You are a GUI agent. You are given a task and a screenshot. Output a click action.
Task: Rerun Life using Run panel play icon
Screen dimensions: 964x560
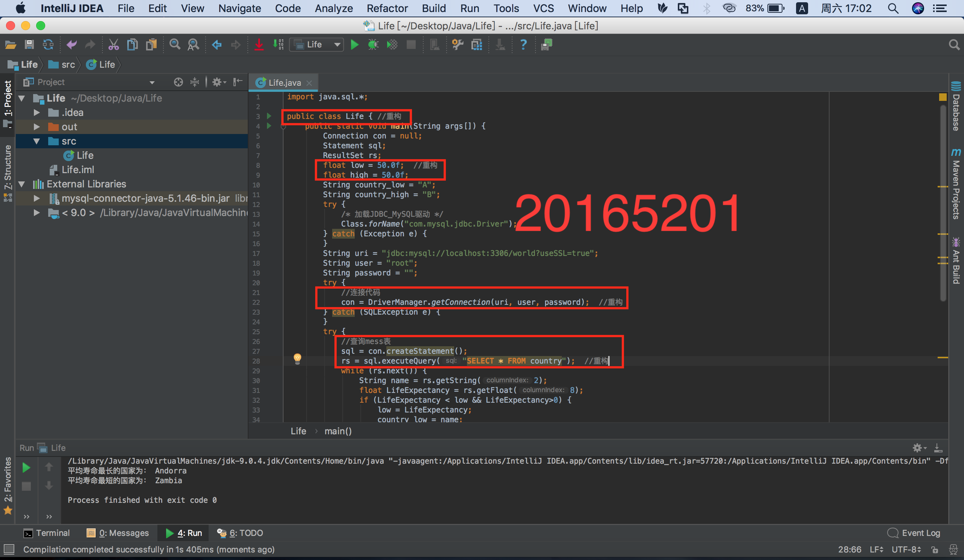[26, 467]
